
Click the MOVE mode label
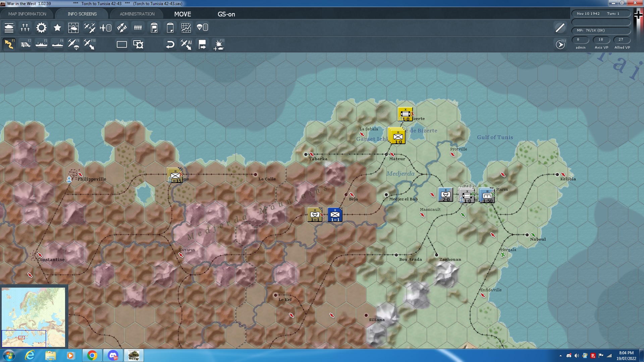tap(183, 14)
